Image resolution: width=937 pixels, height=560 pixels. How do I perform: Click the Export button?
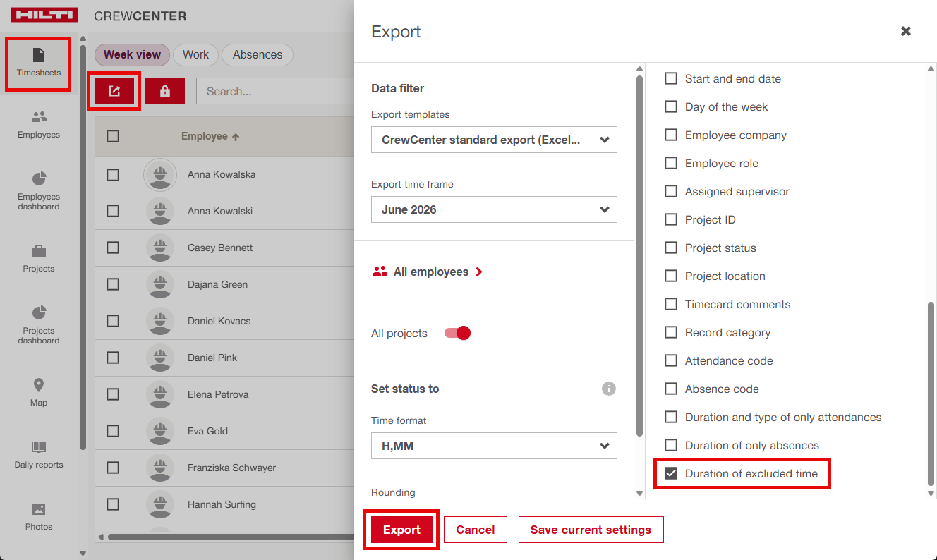401,530
